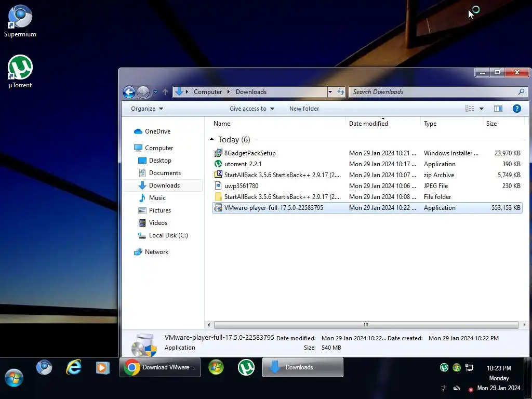
Task: Open network tray icon
Action: point(469,367)
